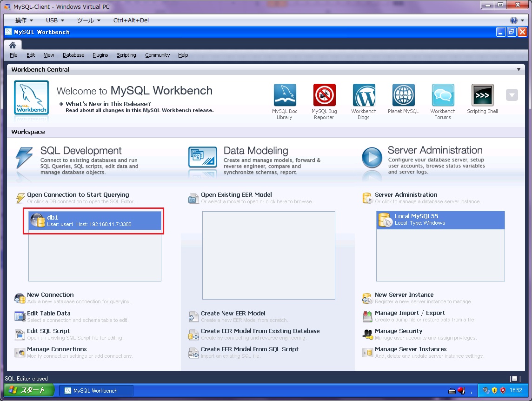The height and width of the screenshot is (401, 532).
Task: Click the Data Modeling diagram icon
Action: click(203, 157)
